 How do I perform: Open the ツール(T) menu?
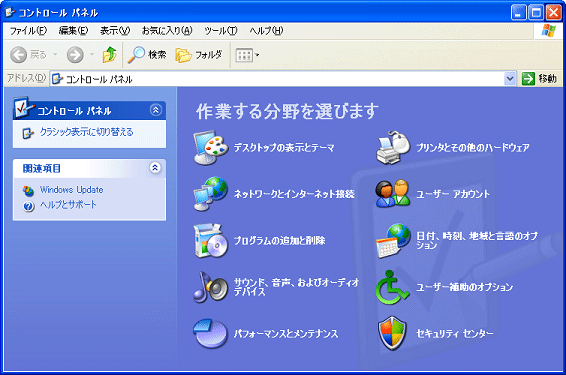[x=221, y=31]
